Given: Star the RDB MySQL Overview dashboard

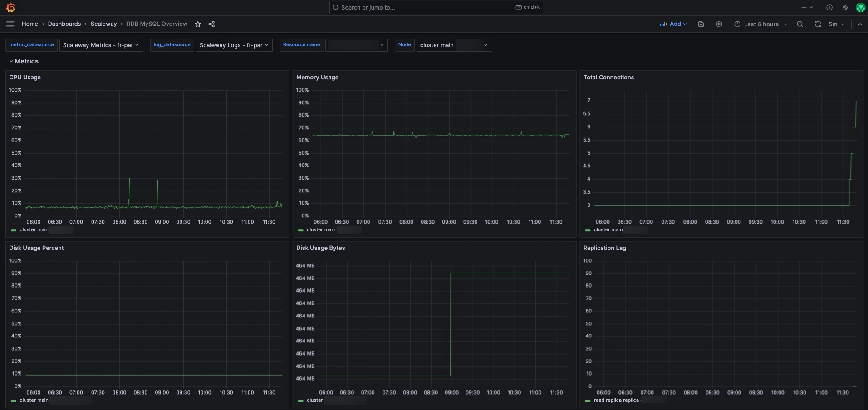Looking at the screenshot, I should pyautogui.click(x=198, y=24).
